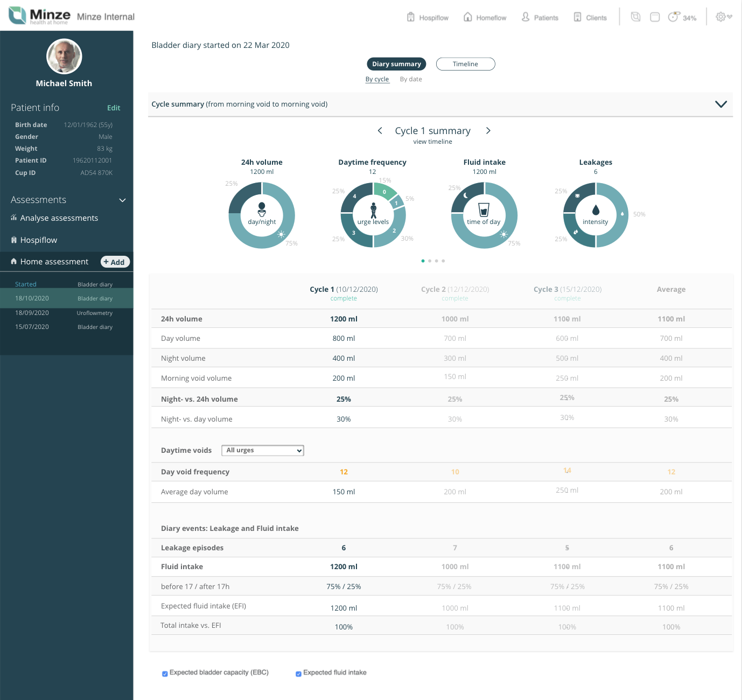Select the Diary summary tab
Image resolution: width=742 pixels, height=700 pixels.
pos(396,64)
